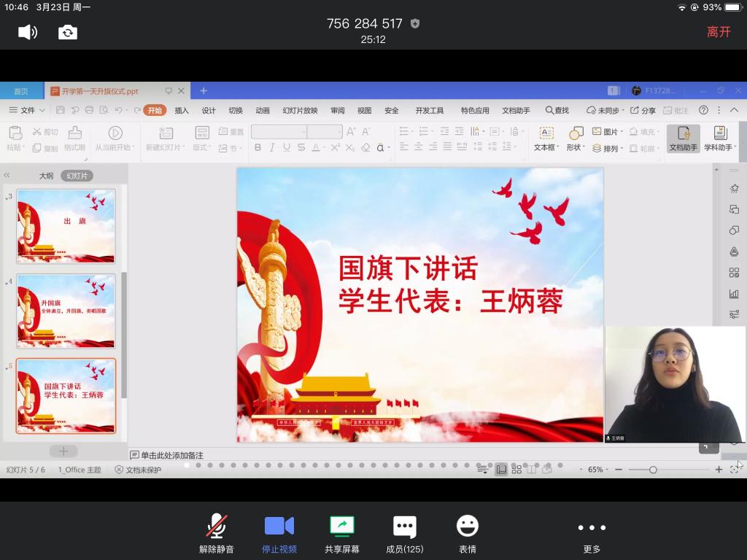Viewport: 747px width, 560px height.
Task: Open the zoom percentage 65% dropdown
Action: (x=599, y=470)
